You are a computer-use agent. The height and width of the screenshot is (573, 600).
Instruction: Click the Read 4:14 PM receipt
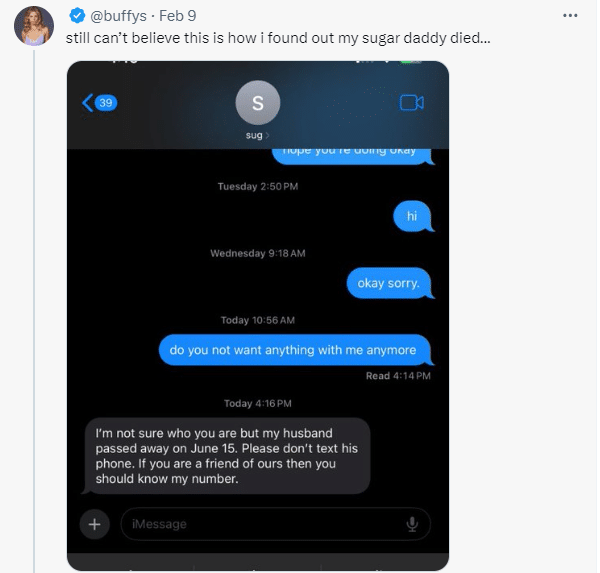click(398, 376)
